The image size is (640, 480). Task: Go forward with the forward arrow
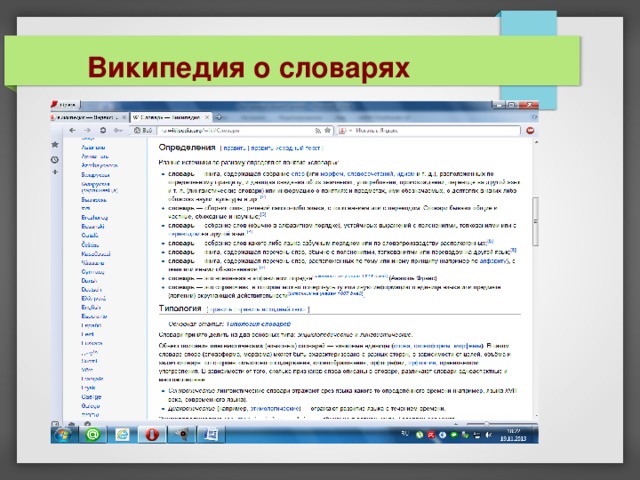click(x=87, y=131)
